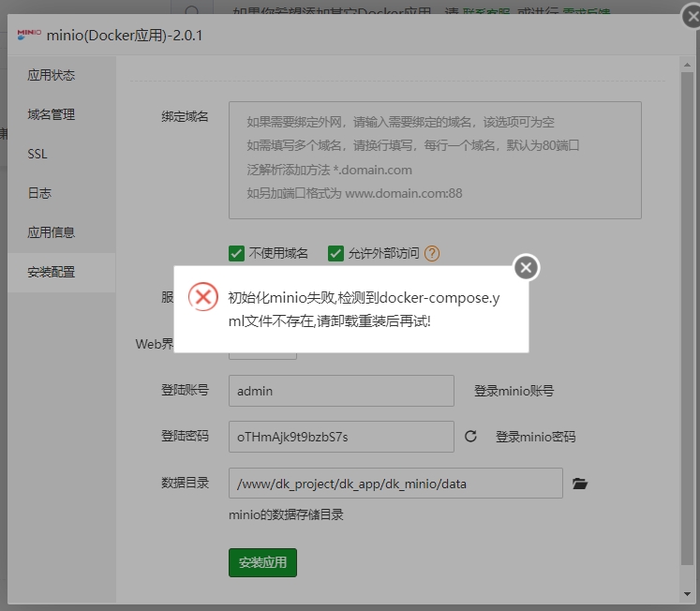Open the folder browser for the data directory

(x=580, y=484)
